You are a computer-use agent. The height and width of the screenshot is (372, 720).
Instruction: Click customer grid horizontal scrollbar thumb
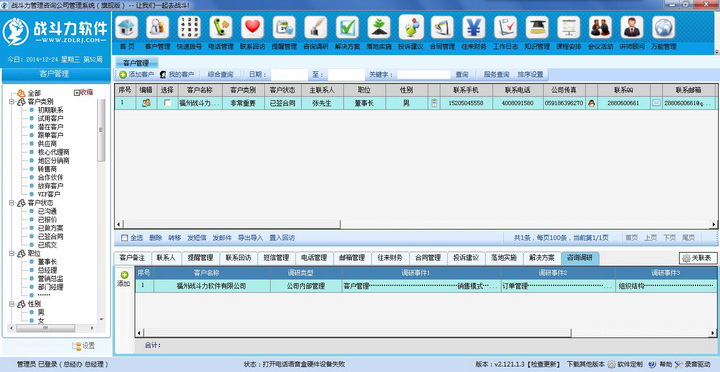[x=231, y=225]
